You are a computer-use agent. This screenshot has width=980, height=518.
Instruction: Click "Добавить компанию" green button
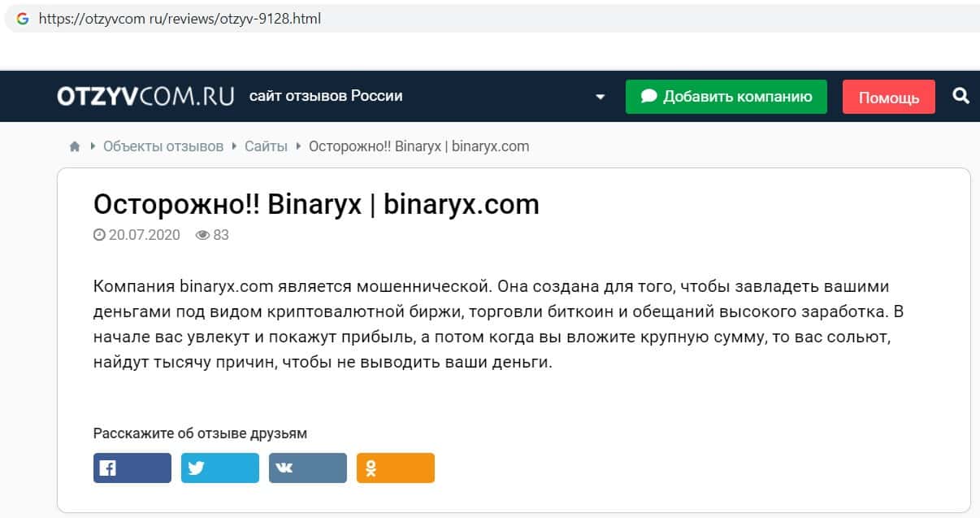click(x=726, y=97)
